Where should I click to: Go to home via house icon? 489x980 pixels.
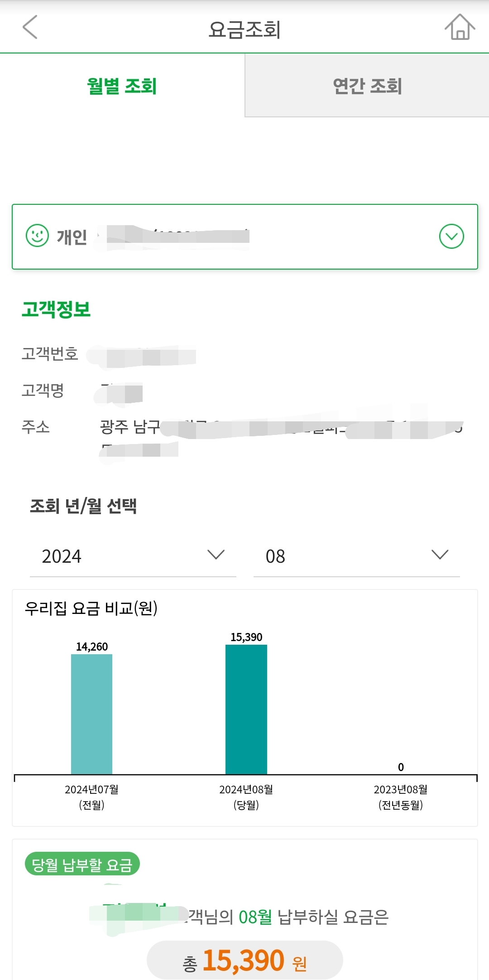click(x=460, y=27)
